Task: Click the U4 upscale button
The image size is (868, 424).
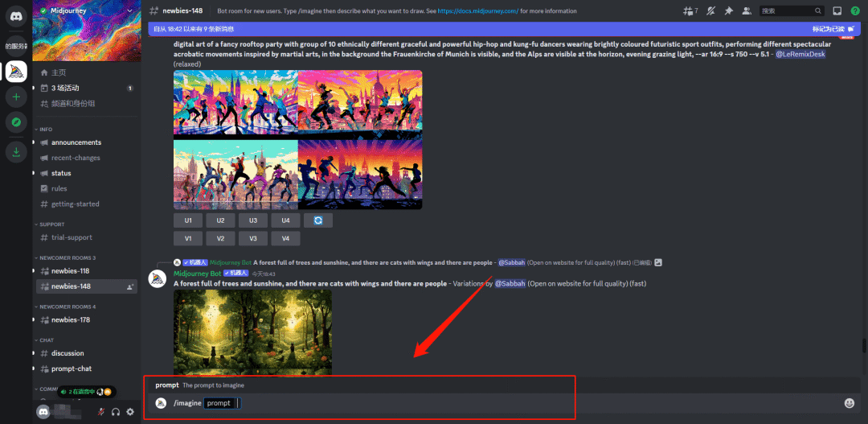Action: pyautogui.click(x=285, y=220)
